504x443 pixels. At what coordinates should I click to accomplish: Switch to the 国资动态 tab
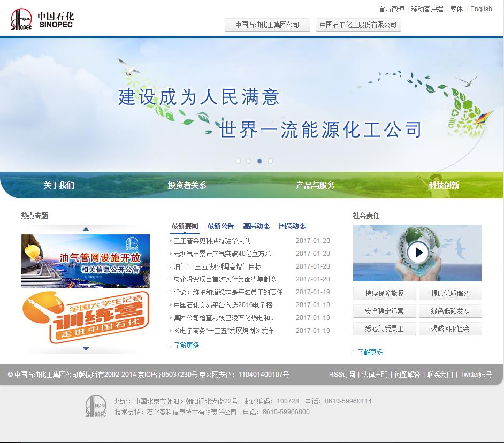292,226
